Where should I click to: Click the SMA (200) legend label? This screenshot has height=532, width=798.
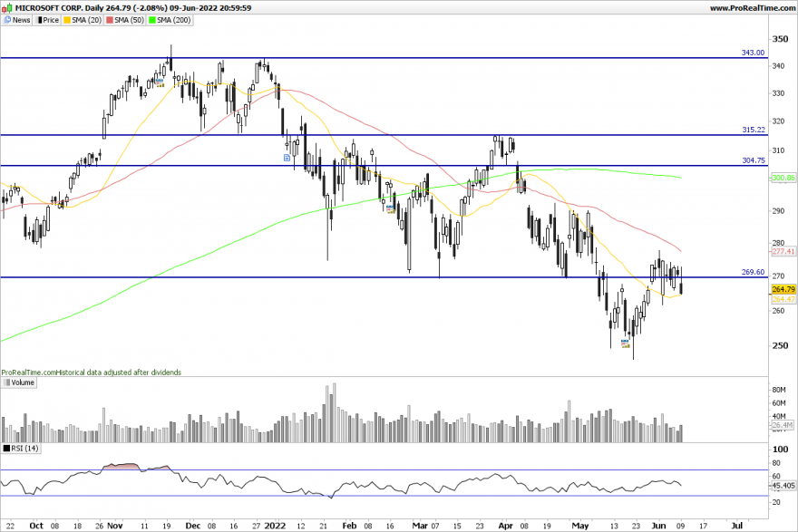[x=173, y=20]
